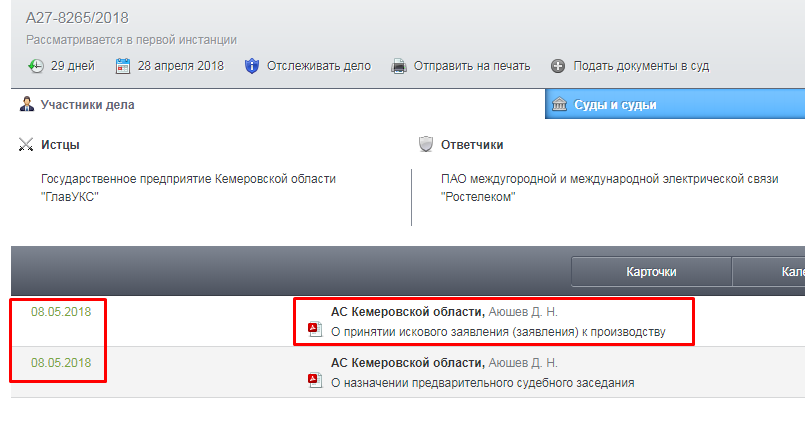The height and width of the screenshot is (421, 805).
Task: Click case number А27-8265/2018
Action: click(77, 18)
